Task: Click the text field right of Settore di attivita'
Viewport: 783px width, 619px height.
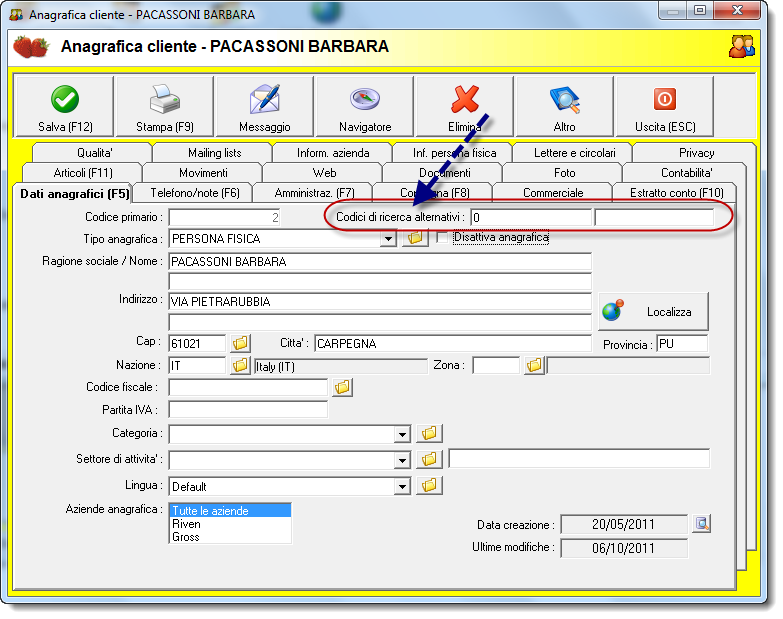Action: click(x=579, y=458)
